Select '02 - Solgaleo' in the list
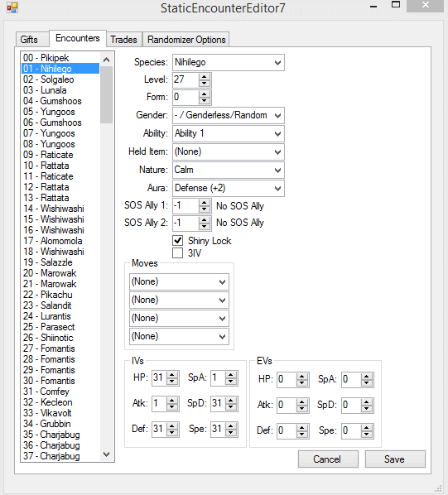 49,79
